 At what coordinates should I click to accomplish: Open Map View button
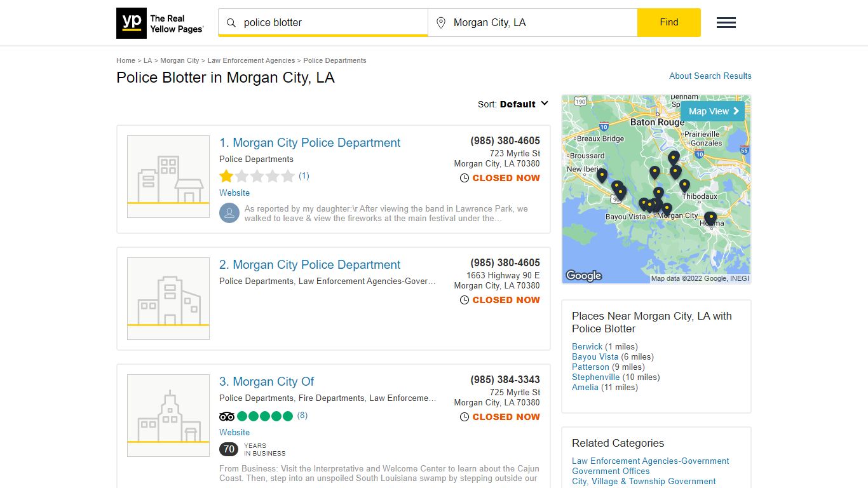pyautogui.click(x=712, y=111)
